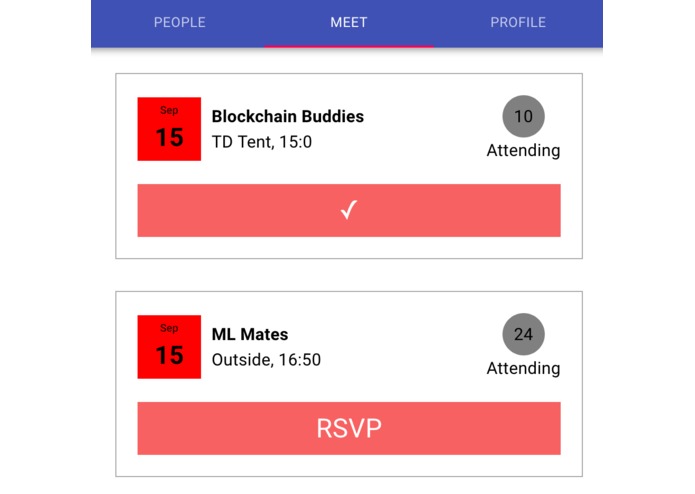The height and width of the screenshot is (494, 695).
Task: Click the Sep 15 date badge for Blockchain Buddies
Action: [169, 129]
